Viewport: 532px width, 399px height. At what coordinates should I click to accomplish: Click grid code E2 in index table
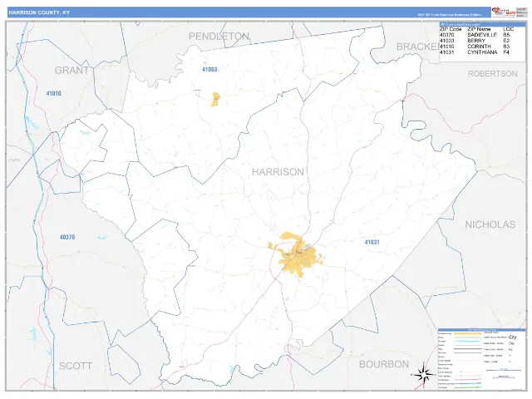pos(506,41)
